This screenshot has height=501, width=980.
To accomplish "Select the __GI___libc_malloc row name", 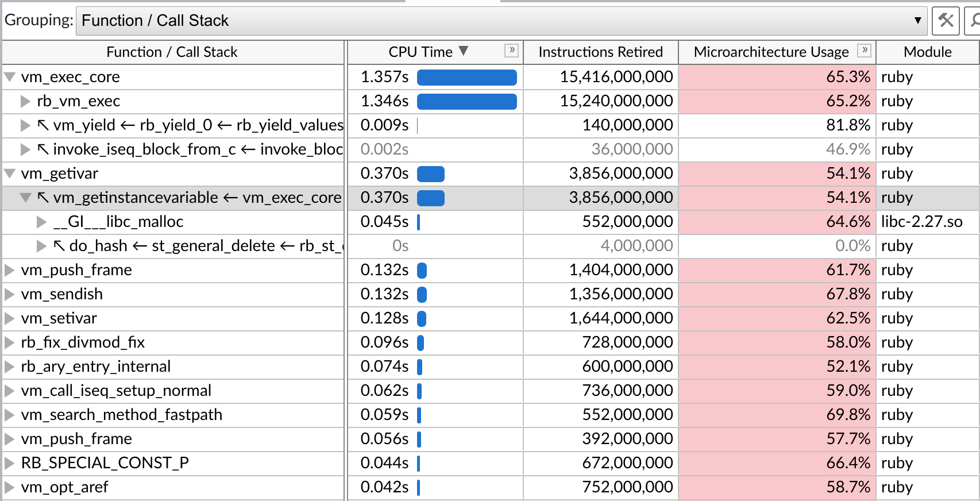I will (118, 222).
